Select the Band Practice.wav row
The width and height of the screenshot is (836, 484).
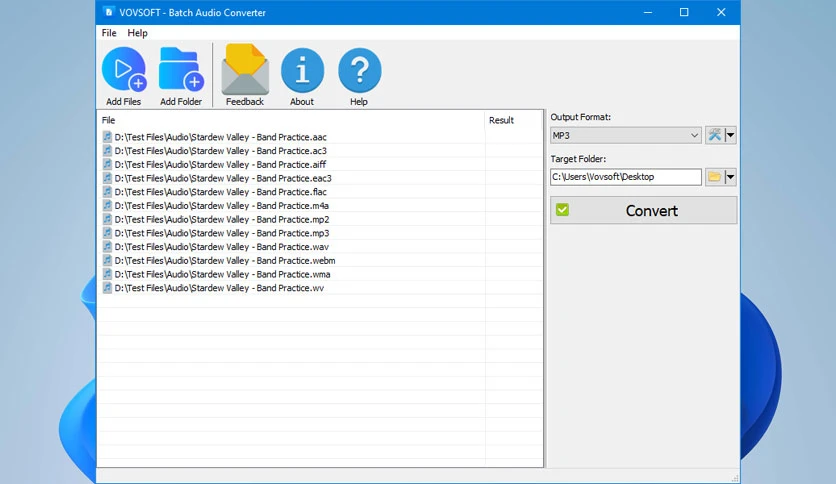[x=320, y=247]
